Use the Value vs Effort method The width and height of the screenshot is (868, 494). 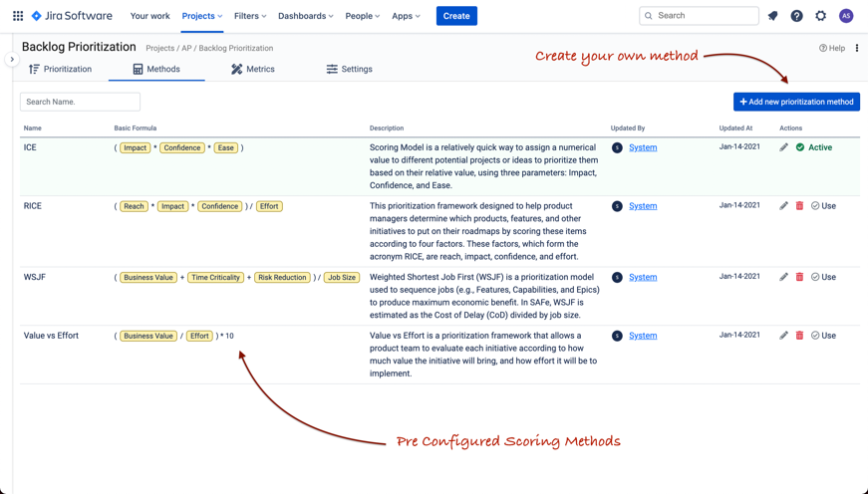823,336
